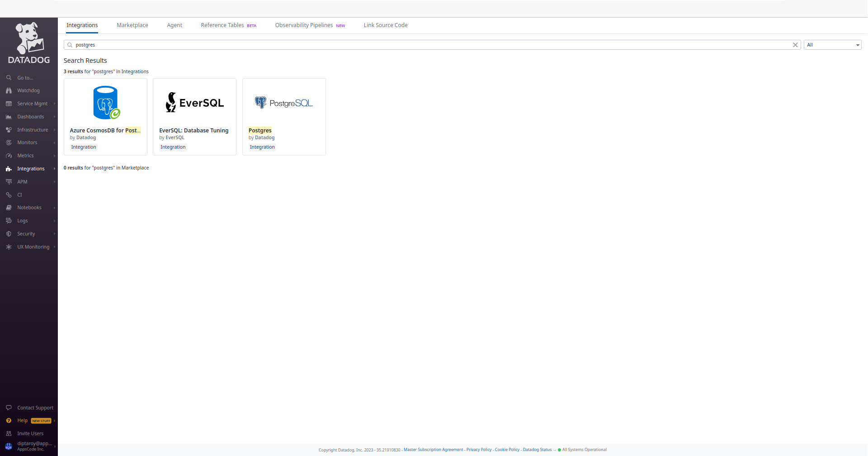This screenshot has width=868, height=456.
Task: Expand the user account menu for diptaroy
Action: point(29,446)
